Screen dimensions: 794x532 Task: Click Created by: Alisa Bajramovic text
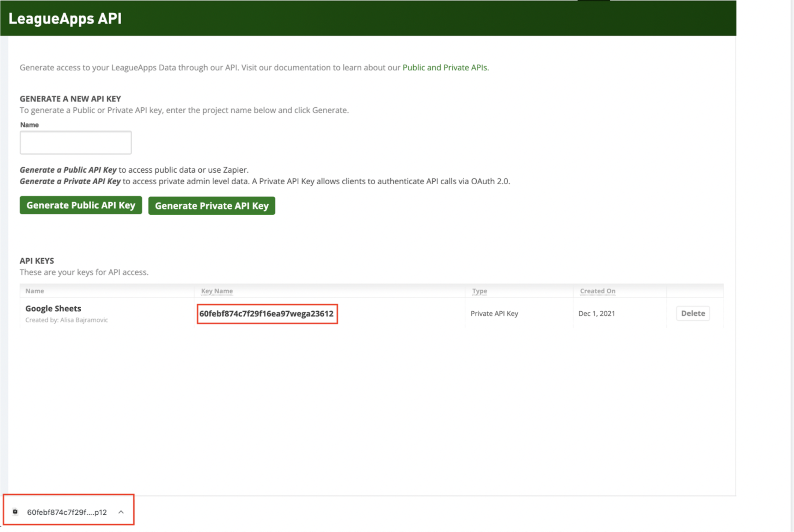pyautogui.click(x=67, y=320)
